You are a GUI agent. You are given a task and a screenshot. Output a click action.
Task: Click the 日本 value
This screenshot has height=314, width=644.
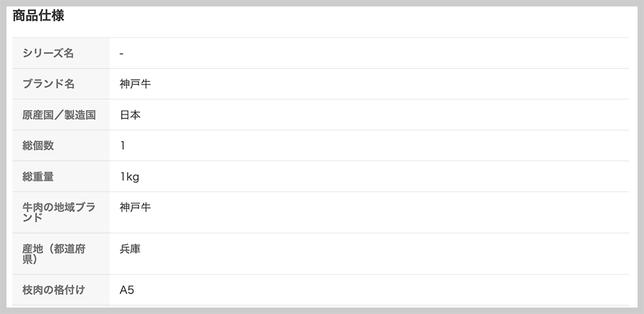click(x=130, y=115)
